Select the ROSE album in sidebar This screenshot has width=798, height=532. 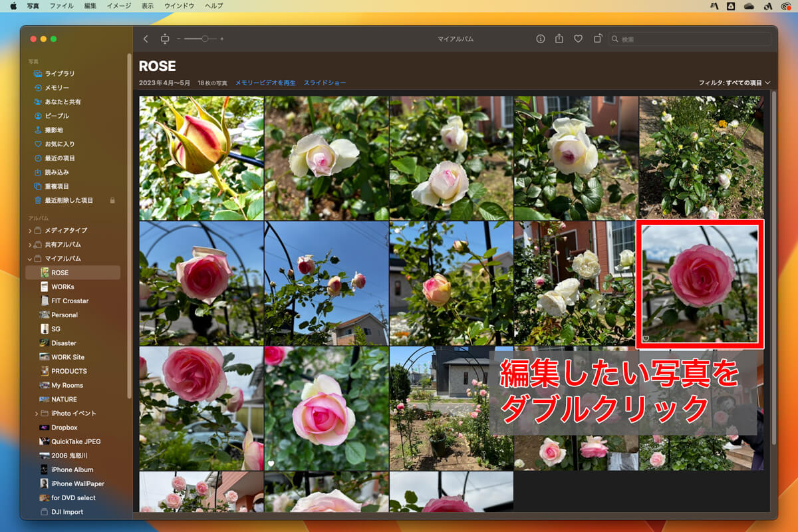(72, 273)
